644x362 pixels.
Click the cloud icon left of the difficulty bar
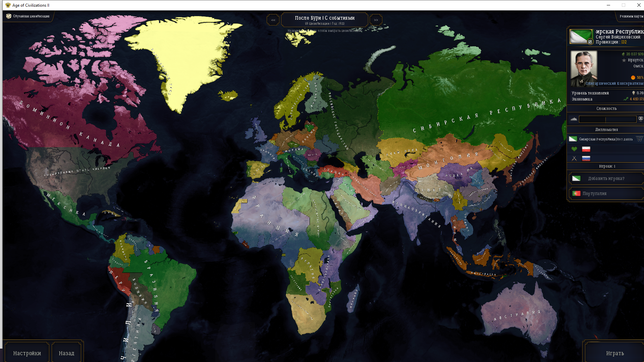click(574, 119)
